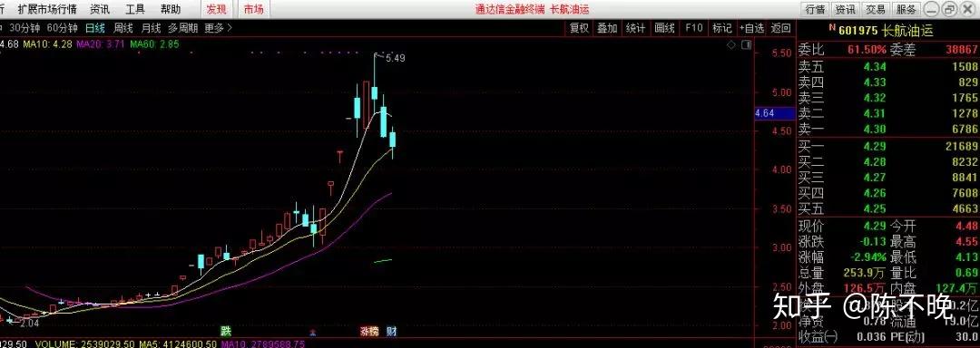Click the MA10: 4.28 indicator label
This screenshot has height=348, width=980.
(47, 44)
